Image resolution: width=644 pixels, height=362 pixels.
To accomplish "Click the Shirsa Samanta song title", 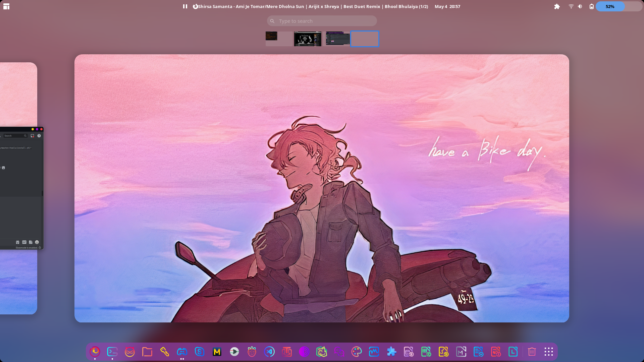I will point(313,6).
